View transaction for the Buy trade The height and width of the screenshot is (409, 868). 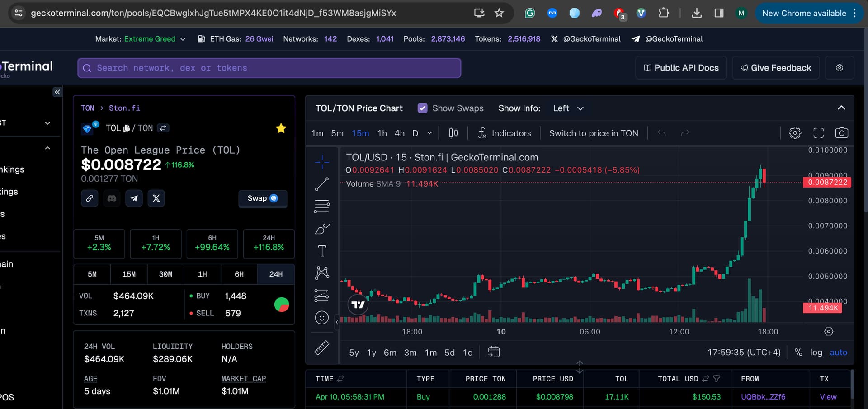(x=828, y=397)
